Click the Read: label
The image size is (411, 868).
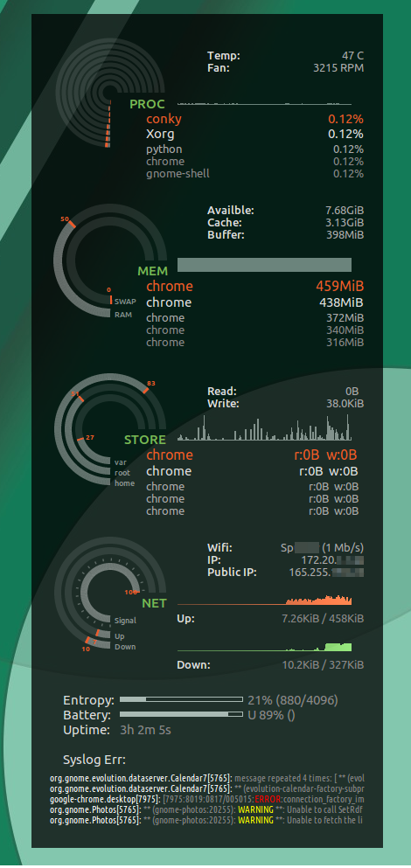pos(221,392)
